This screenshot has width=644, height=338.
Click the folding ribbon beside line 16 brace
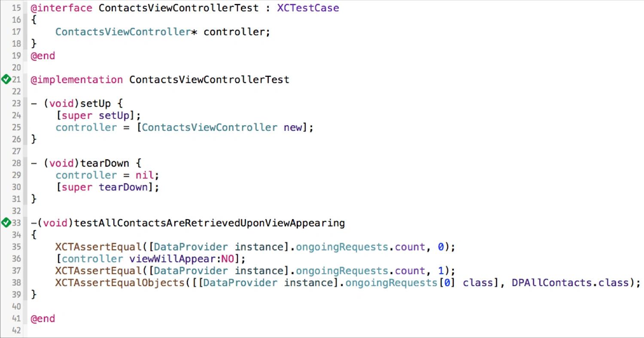(x=25, y=20)
